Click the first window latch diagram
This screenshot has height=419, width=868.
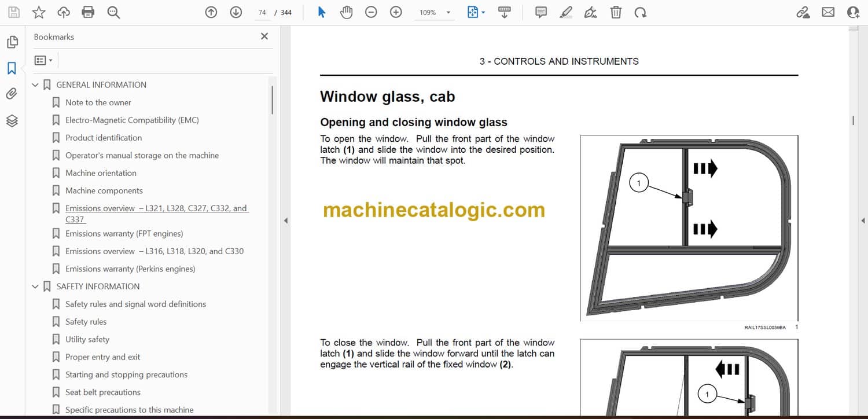pos(689,228)
